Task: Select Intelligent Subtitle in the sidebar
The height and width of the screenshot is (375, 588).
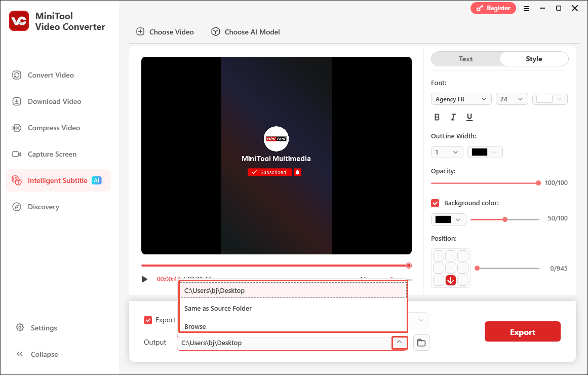Action: (58, 180)
